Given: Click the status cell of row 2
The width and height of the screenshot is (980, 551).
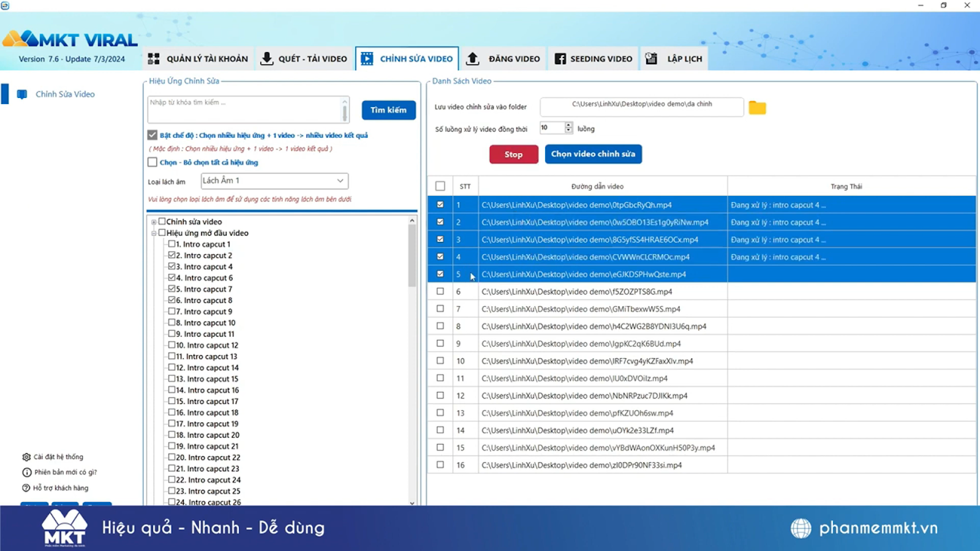Looking at the screenshot, I should pos(851,222).
